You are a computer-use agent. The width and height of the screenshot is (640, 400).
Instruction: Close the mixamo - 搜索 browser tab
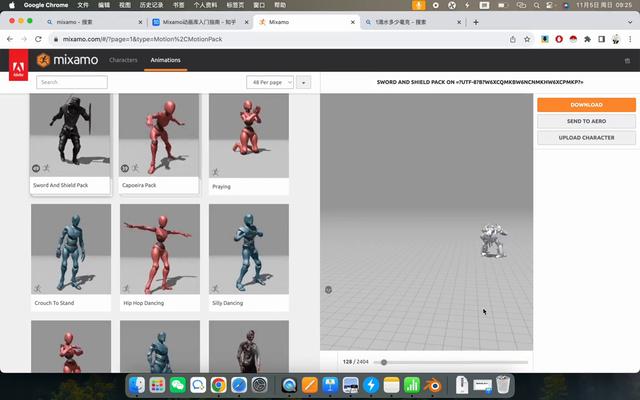coord(140,22)
